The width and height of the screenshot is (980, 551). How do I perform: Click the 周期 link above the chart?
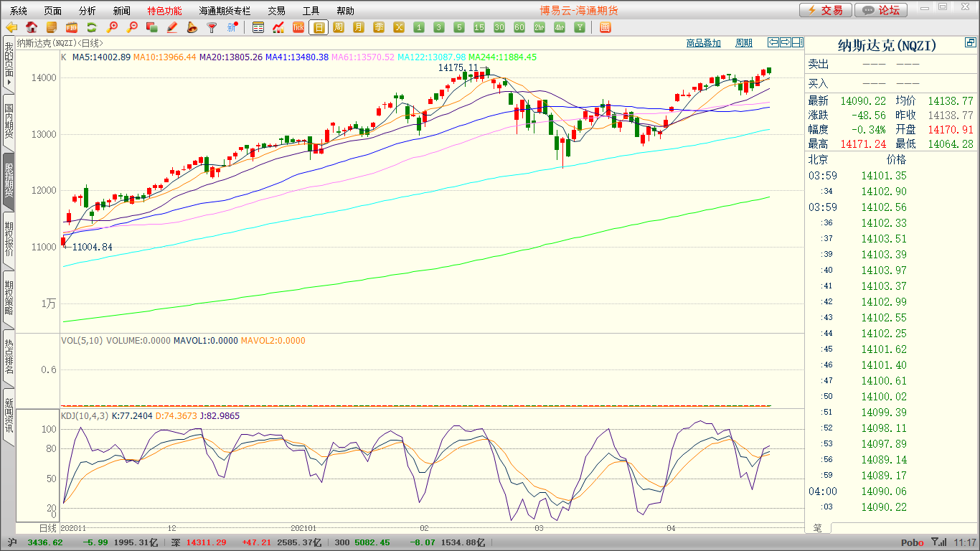(x=744, y=43)
